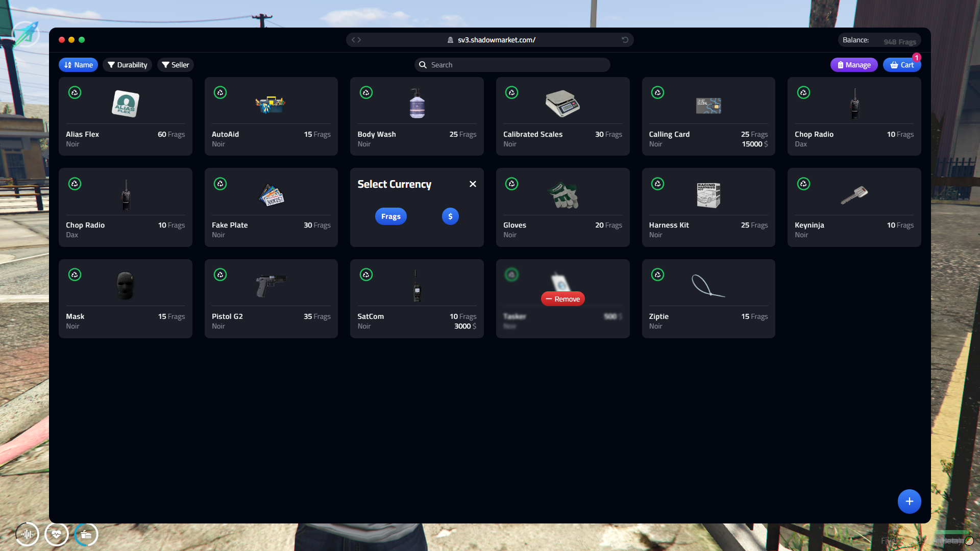Click the green badge on Pistol G2
Viewport: 980px width, 551px height.
(220, 274)
